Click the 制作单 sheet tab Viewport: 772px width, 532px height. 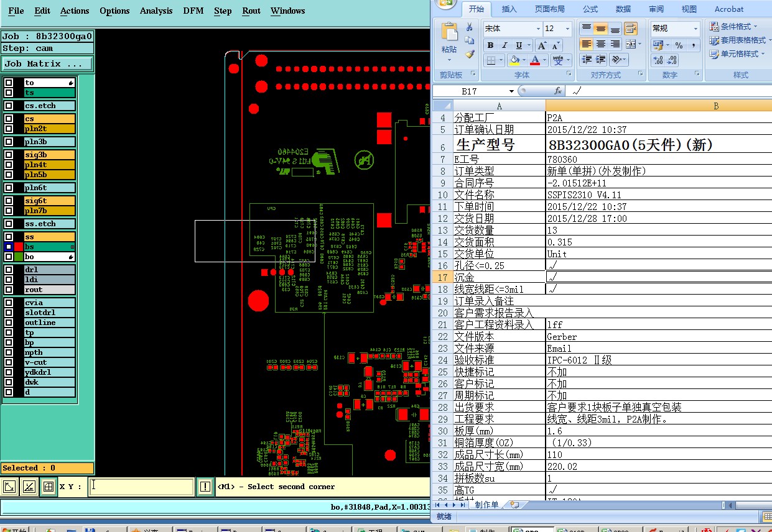486,505
